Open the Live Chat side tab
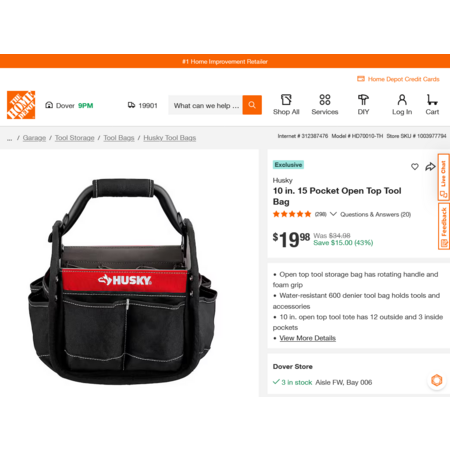This screenshot has width=450, height=450. click(443, 177)
